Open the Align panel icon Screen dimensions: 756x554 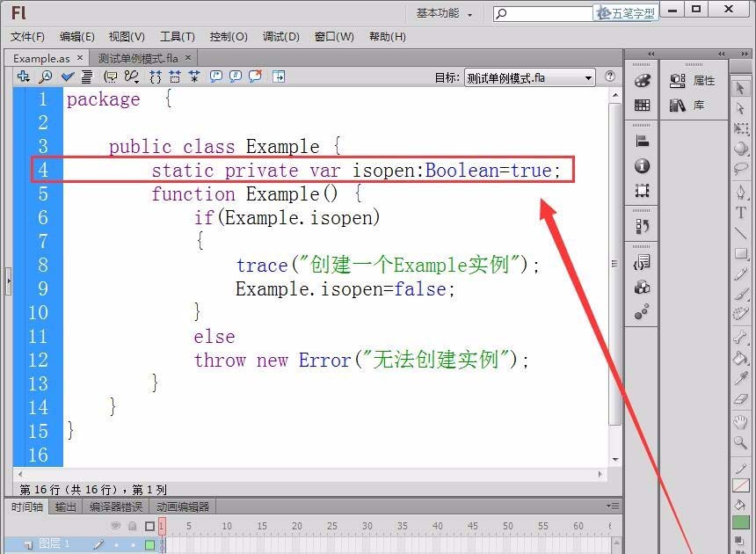pyautogui.click(x=641, y=140)
